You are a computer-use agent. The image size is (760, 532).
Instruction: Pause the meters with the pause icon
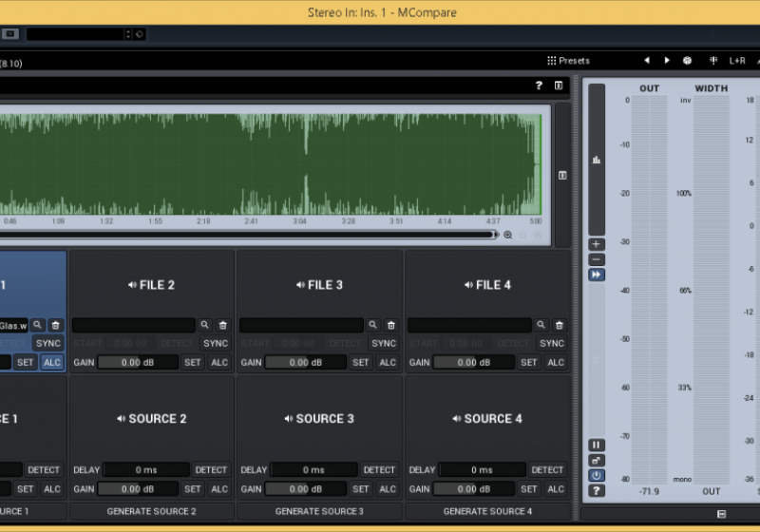tap(597, 445)
